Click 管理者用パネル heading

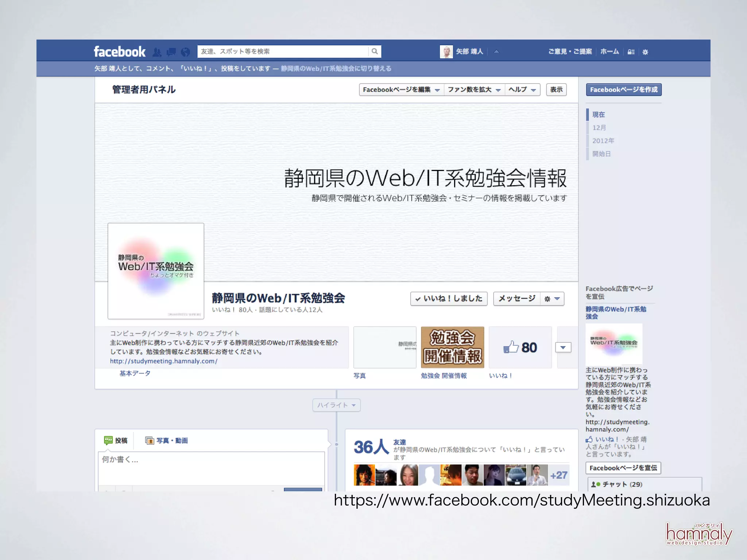coord(144,90)
